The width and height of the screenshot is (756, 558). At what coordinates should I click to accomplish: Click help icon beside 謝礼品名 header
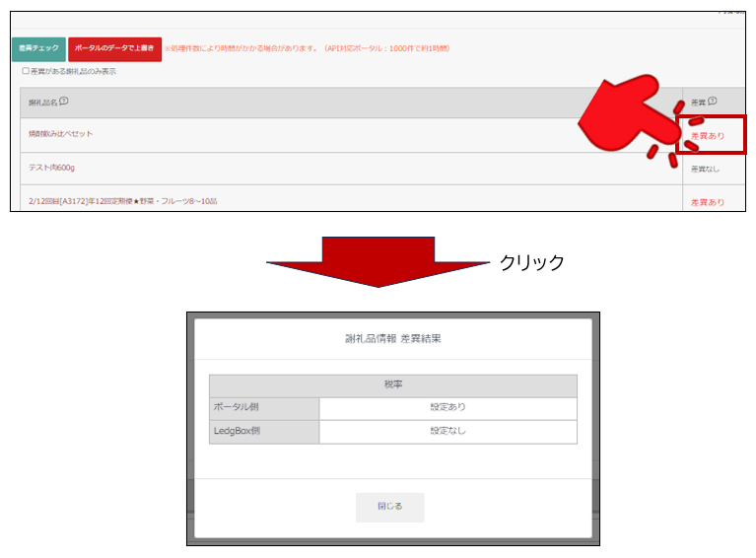pyautogui.click(x=64, y=102)
